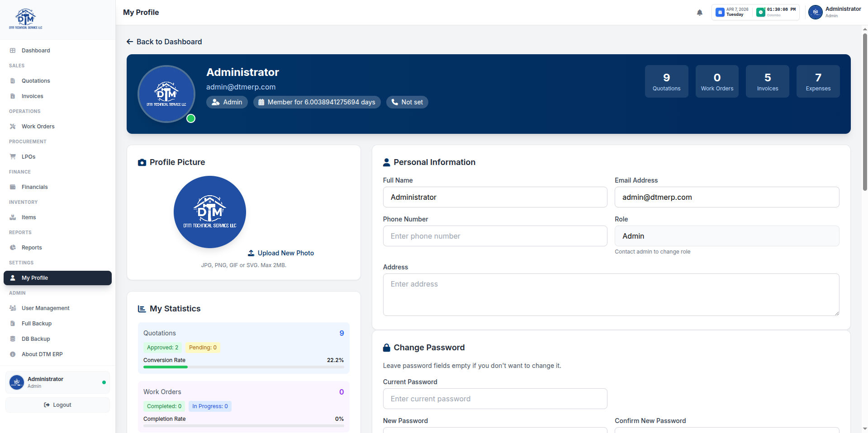Click the Address text area
Viewport: 868px width, 433px height.
(x=611, y=295)
